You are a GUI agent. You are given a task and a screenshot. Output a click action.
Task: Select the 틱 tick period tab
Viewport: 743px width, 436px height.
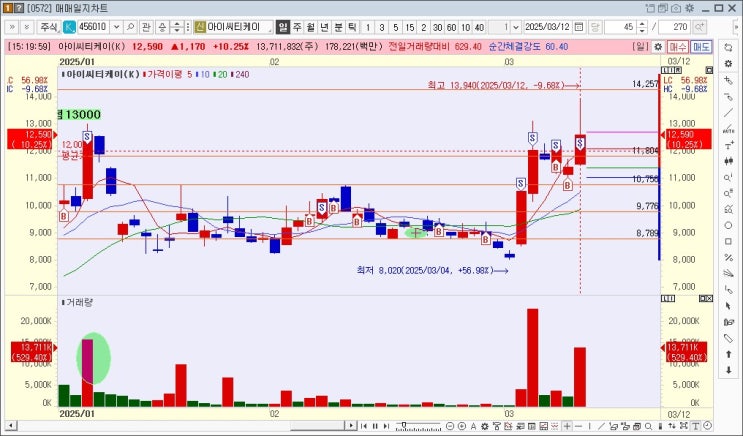[352, 27]
